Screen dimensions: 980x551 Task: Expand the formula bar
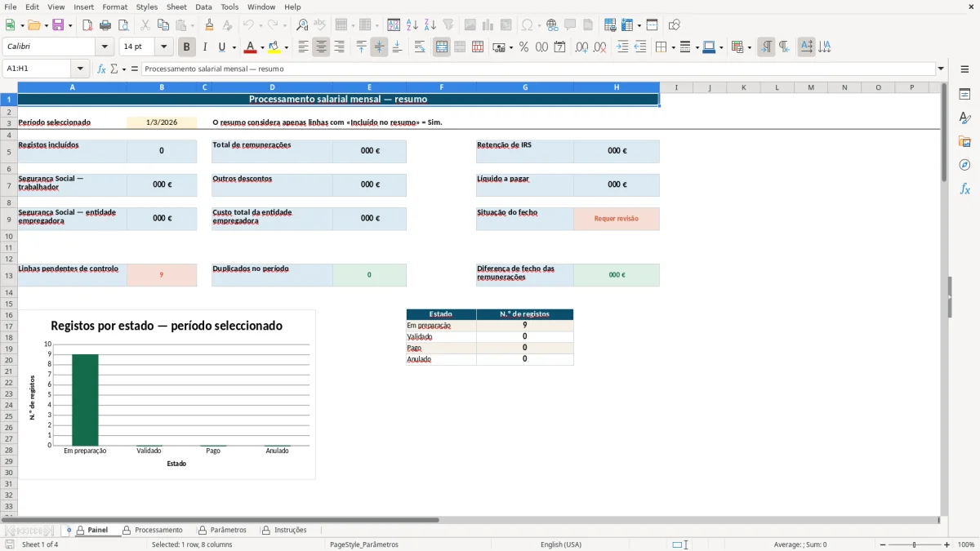[x=941, y=69]
